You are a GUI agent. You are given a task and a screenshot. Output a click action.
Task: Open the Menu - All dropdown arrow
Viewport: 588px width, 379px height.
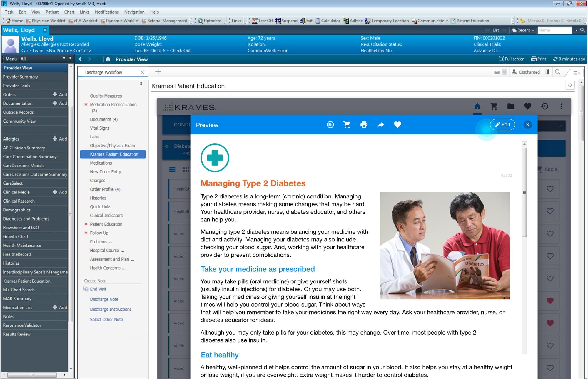[x=64, y=59]
